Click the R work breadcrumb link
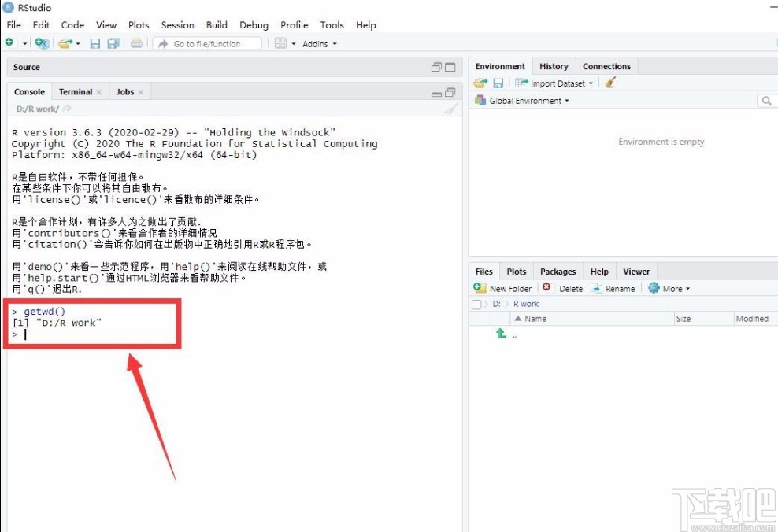The height and width of the screenshot is (532, 778). (x=526, y=303)
